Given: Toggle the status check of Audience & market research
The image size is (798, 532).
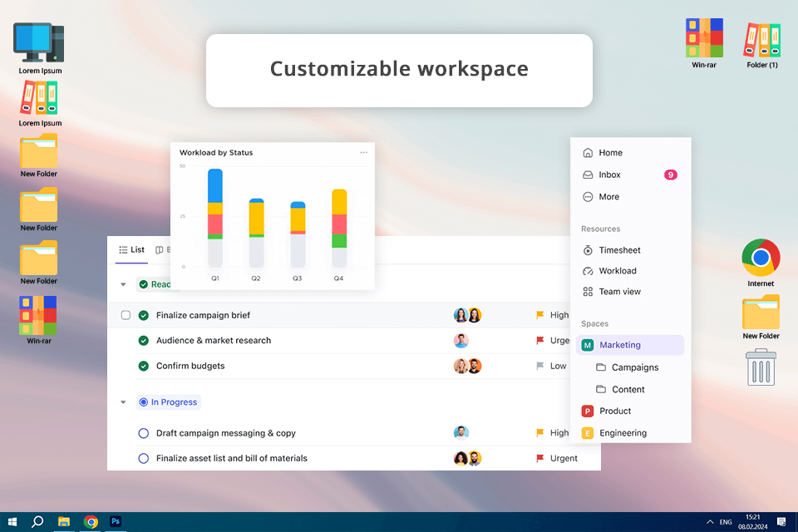Looking at the screenshot, I should [144, 341].
